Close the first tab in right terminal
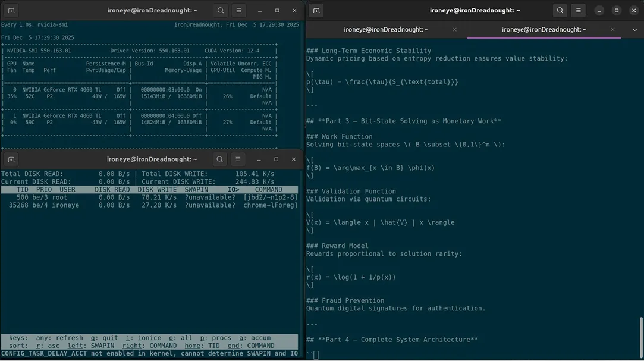This screenshot has height=361, width=644. (x=455, y=30)
